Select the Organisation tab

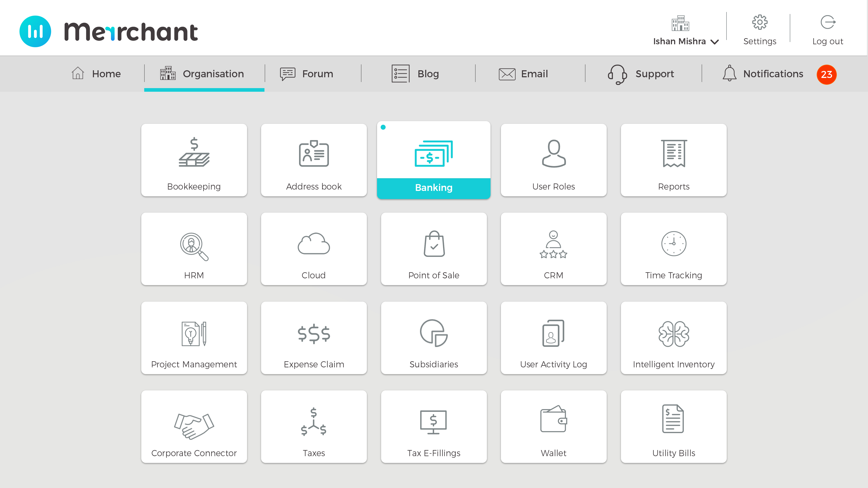tap(204, 73)
